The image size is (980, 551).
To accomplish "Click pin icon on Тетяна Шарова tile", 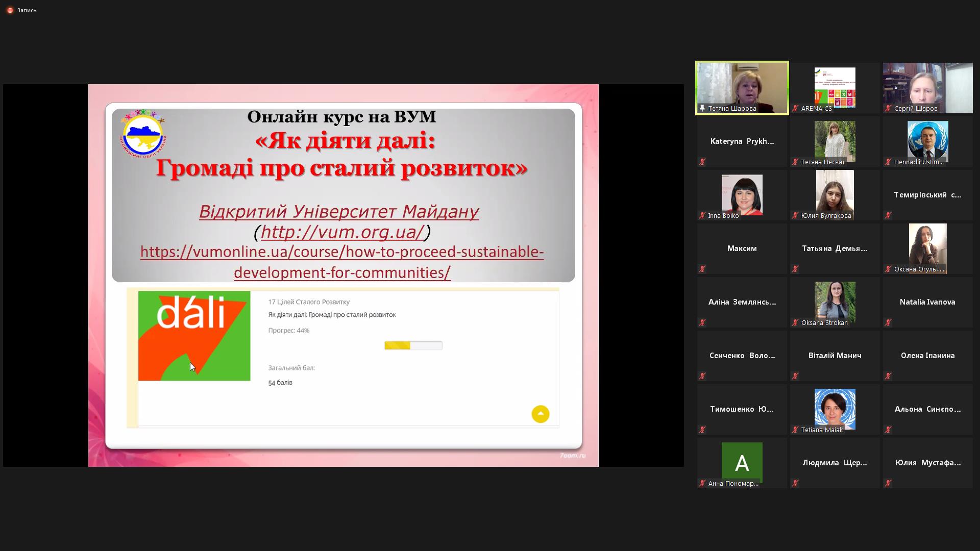I will (x=702, y=108).
